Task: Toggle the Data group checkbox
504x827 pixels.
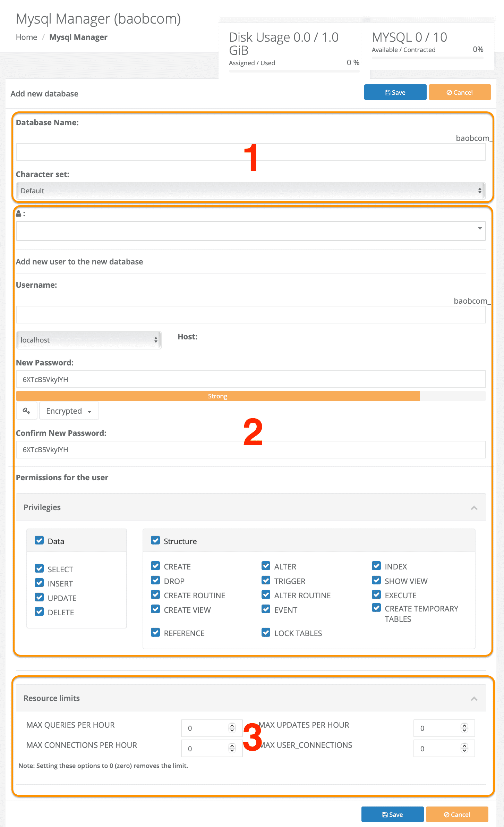Action: coord(39,541)
